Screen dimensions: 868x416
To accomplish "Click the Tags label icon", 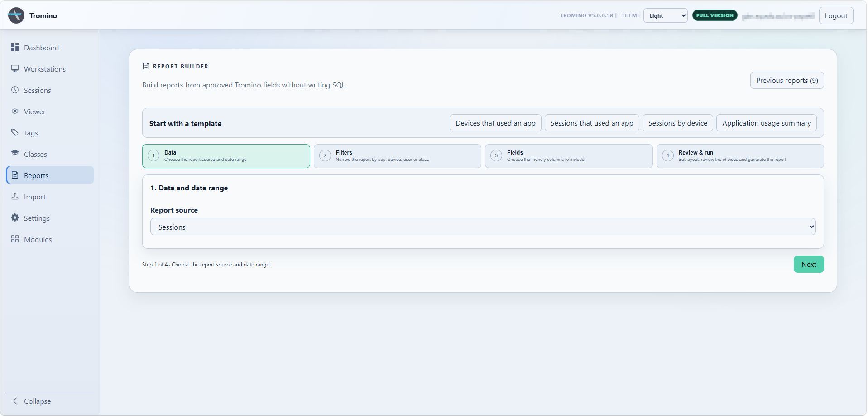I will pos(15,133).
